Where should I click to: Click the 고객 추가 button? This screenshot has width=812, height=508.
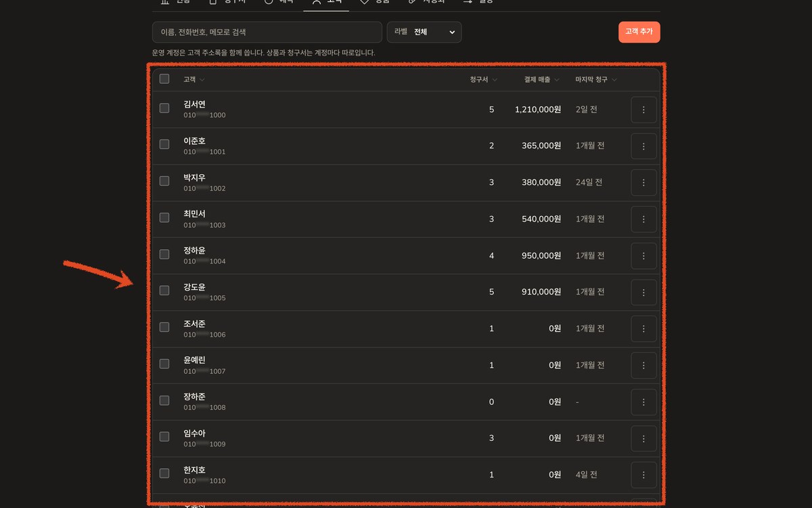[639, 32]
